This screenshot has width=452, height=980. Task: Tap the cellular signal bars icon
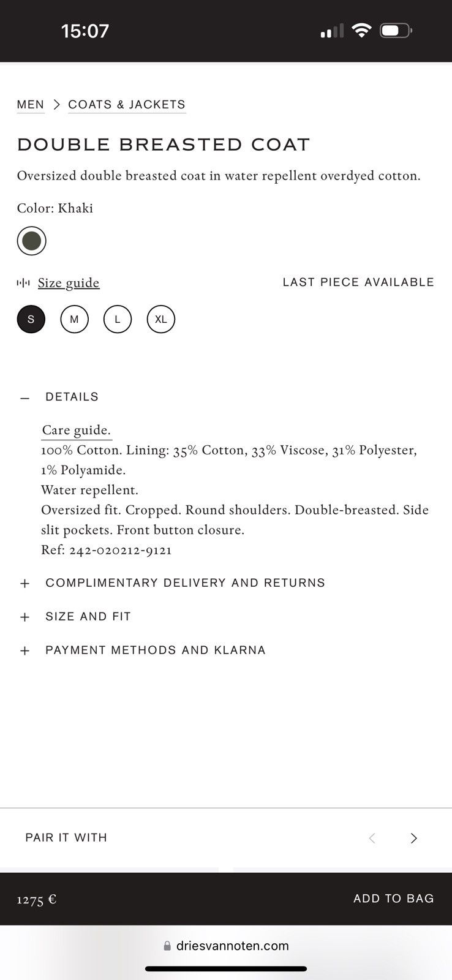tap(332, 31)
